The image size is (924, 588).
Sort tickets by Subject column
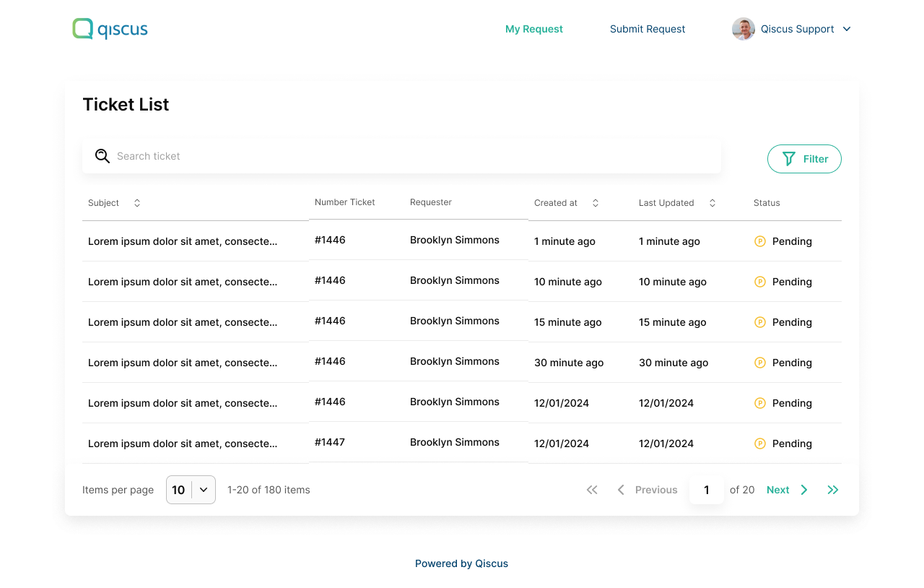point(137,203)
